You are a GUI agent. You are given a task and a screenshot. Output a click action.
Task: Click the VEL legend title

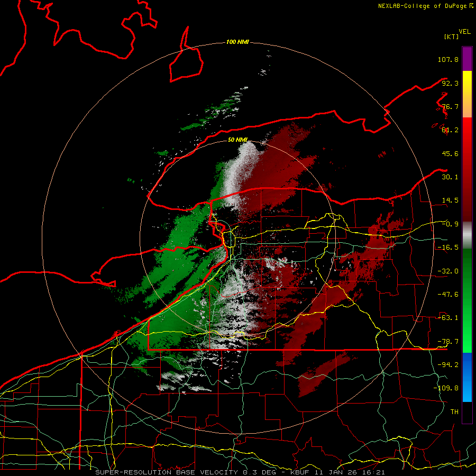(464, 32)
